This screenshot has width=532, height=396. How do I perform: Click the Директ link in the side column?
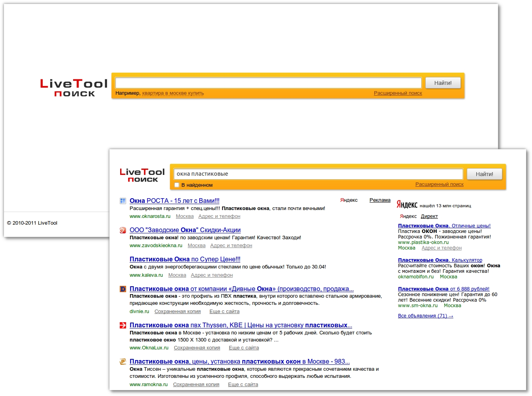[x=429, y=216]
